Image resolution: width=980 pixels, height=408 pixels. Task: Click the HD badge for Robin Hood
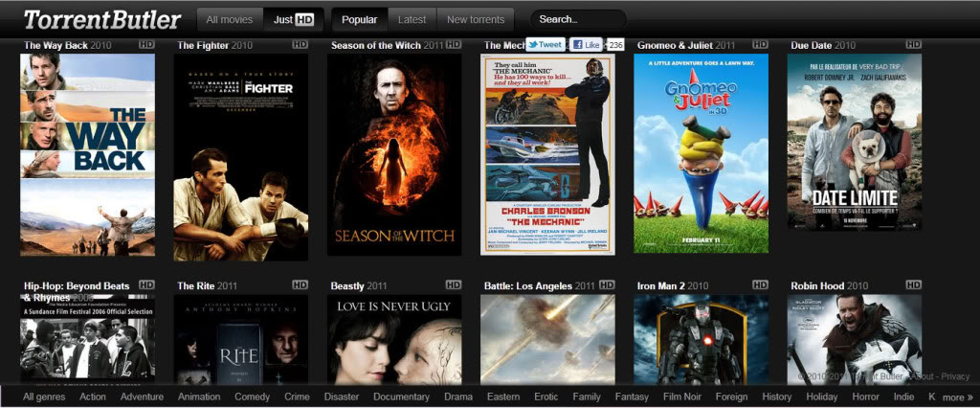click(913, 284)
